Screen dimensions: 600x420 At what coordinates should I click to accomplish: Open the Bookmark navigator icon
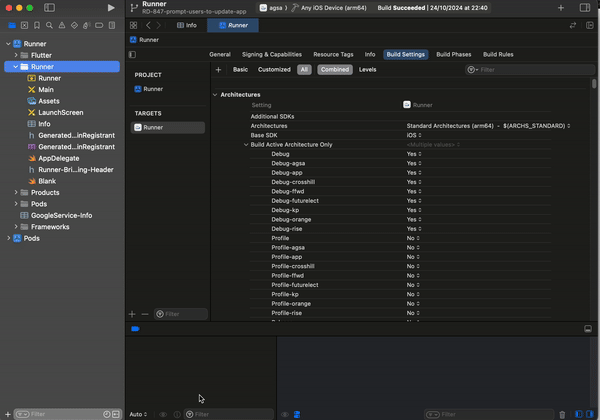coord(37,25)
